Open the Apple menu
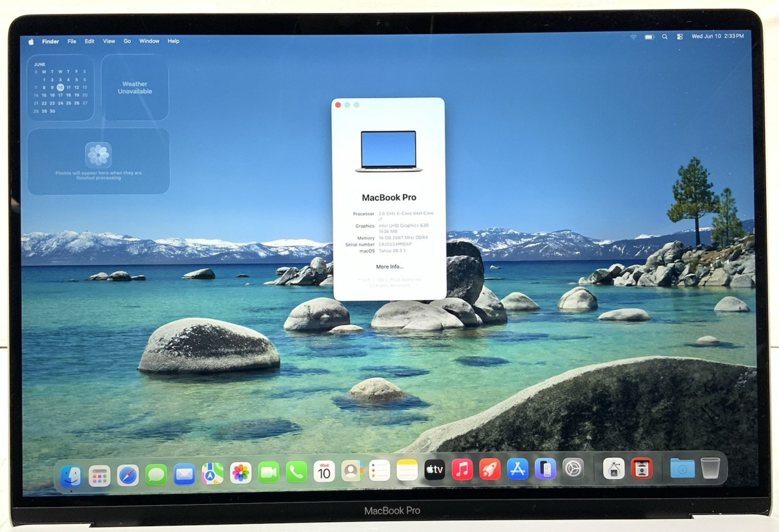This screenshot has width=779, height=532. [x=31, y=42]
